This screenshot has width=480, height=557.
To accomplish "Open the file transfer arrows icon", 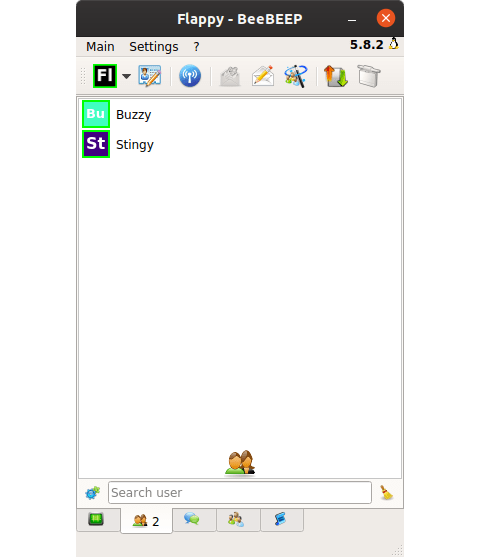I will [336, 76].
